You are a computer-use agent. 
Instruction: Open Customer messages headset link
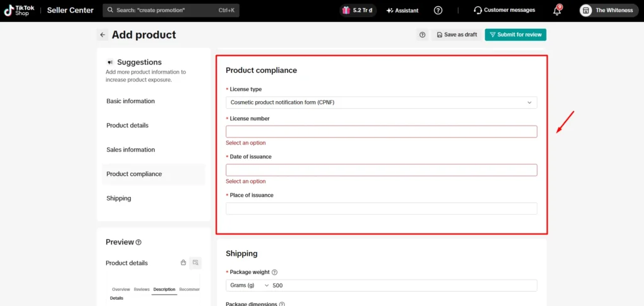504,10
